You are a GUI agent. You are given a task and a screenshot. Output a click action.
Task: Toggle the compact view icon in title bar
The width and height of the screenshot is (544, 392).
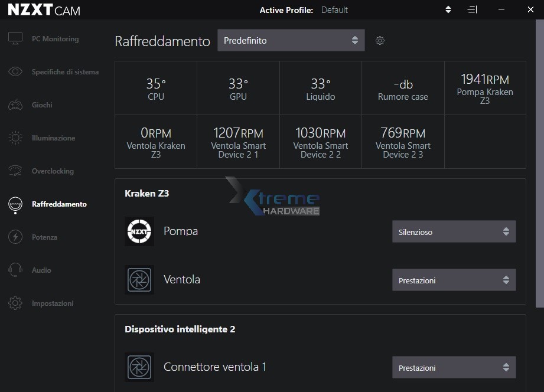click(472, 10)
